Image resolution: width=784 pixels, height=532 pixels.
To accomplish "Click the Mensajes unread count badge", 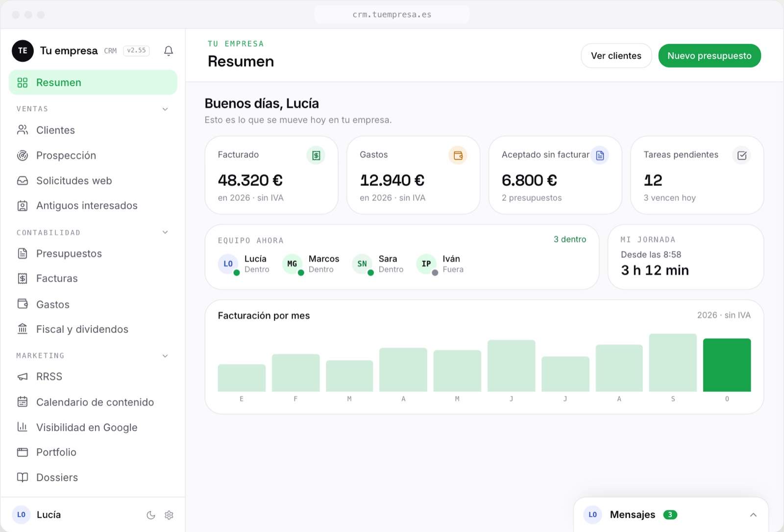I will coord(670,515).
